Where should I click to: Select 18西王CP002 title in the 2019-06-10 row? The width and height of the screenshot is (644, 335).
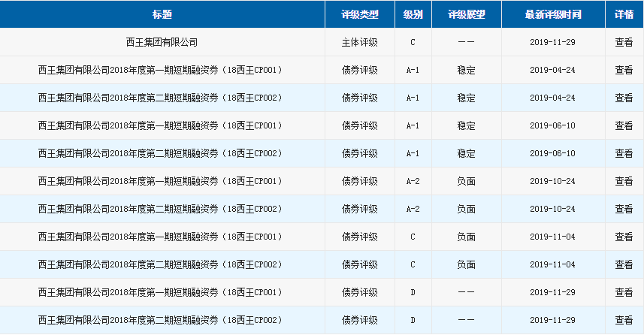(160, 153)
